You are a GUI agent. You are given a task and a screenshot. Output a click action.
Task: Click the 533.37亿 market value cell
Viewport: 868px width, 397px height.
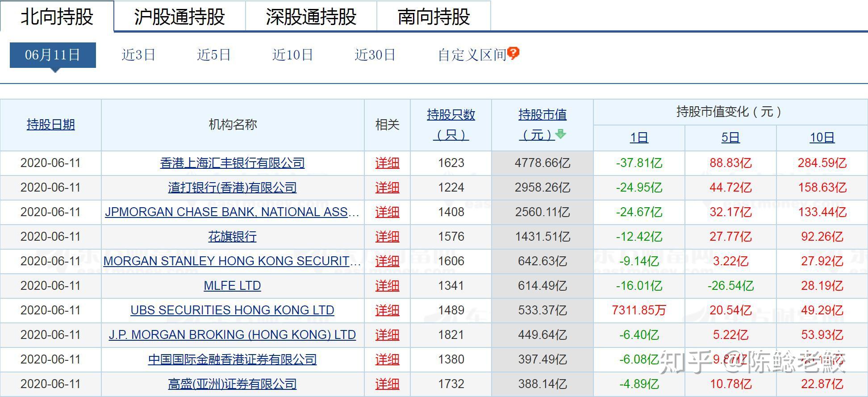point(542,310)
